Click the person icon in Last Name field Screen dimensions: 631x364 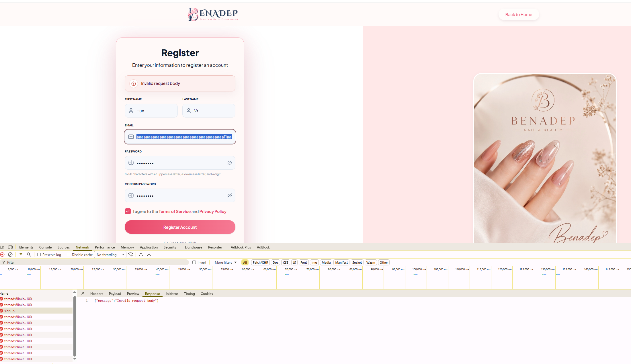point(189,111)
